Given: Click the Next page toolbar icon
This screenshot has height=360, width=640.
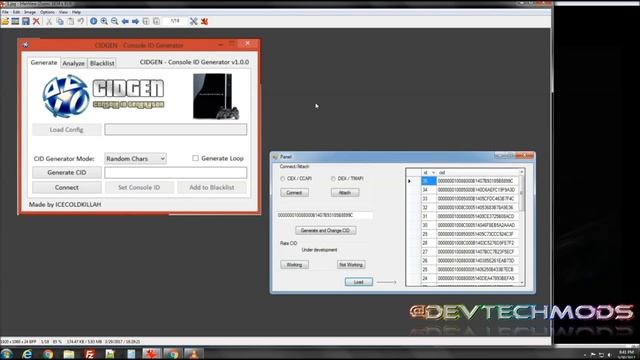Looking at the screenshot, I should 156,21.
